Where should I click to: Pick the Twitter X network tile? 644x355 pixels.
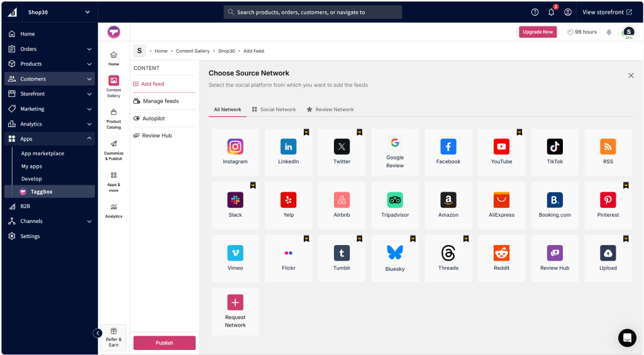click(x=341, y=152)
